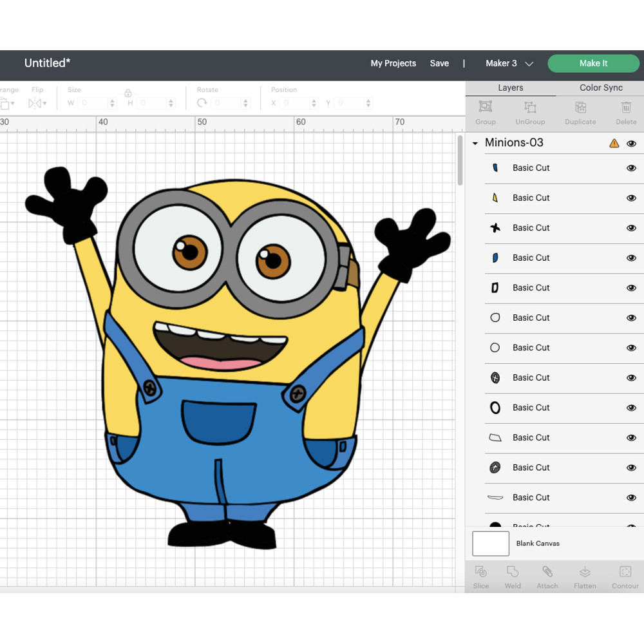The height and width of the screenshot is (644, 644).
Task: Click the Delete icon in Layers panel
Action: pos(625,113)
